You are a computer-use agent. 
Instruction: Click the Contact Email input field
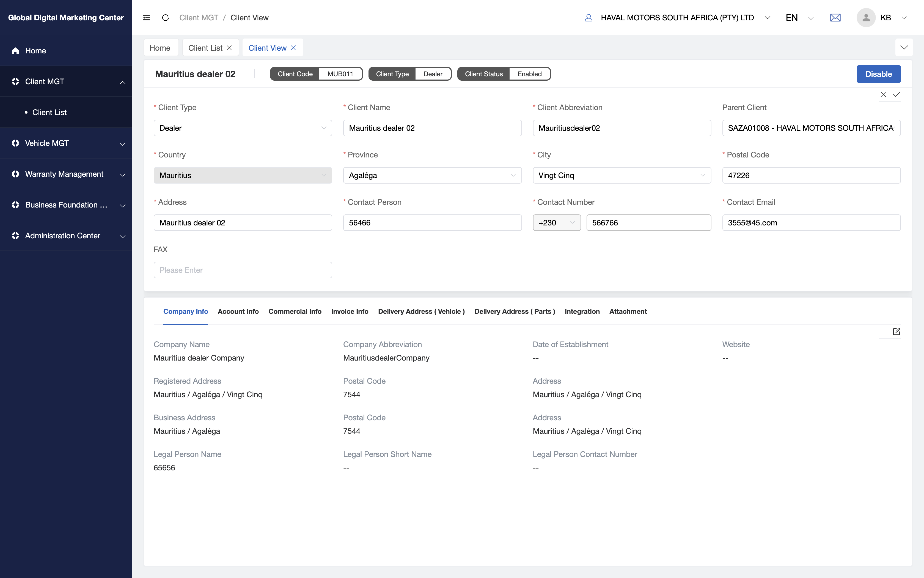(x=811, y=222)
